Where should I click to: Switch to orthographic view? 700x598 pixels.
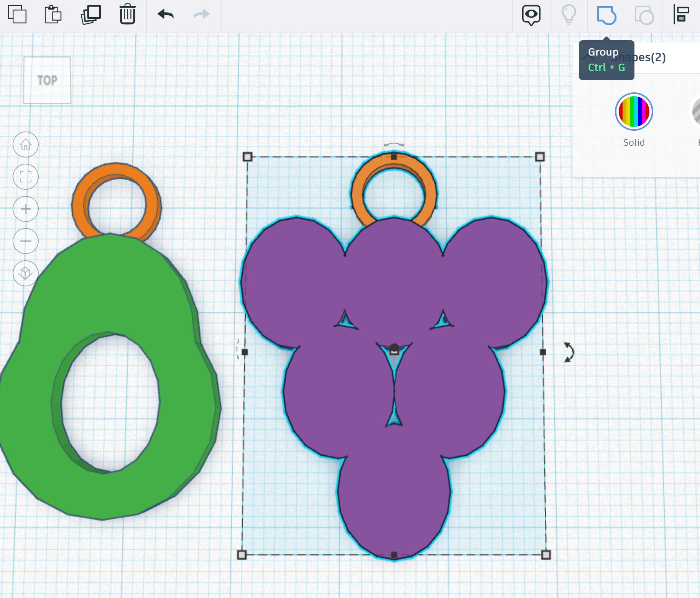pos(25,273)
